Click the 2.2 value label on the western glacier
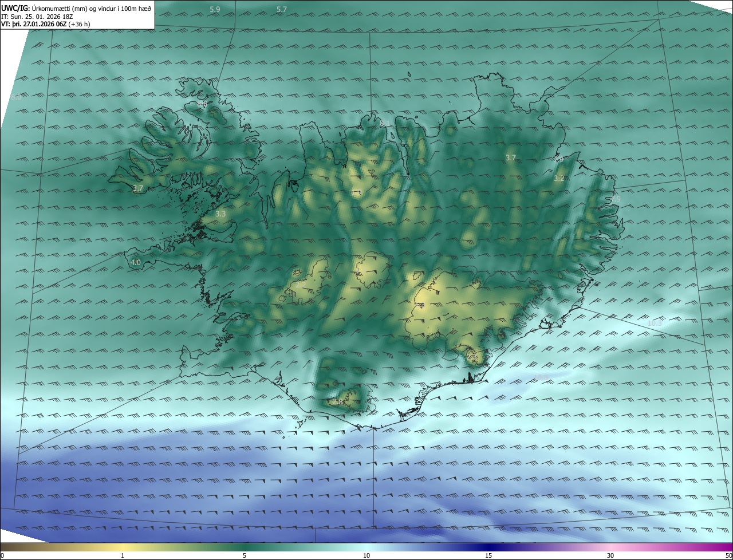 tap(302, 283)
